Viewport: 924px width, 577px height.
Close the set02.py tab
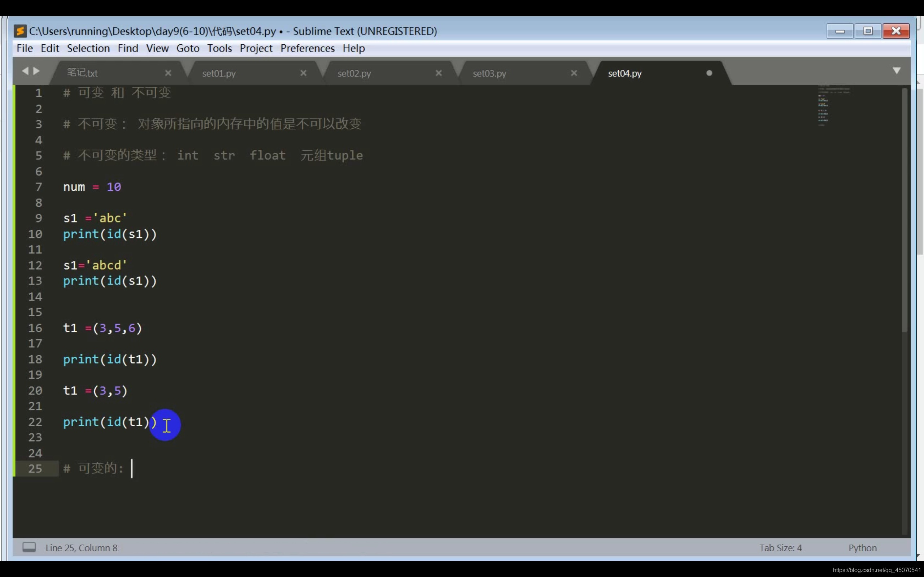pos(439,73)
